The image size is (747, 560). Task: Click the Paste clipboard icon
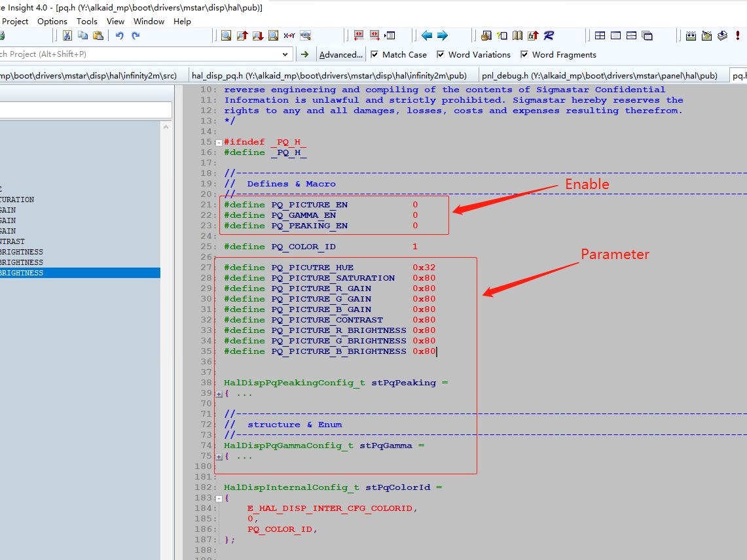coord(98,35)
